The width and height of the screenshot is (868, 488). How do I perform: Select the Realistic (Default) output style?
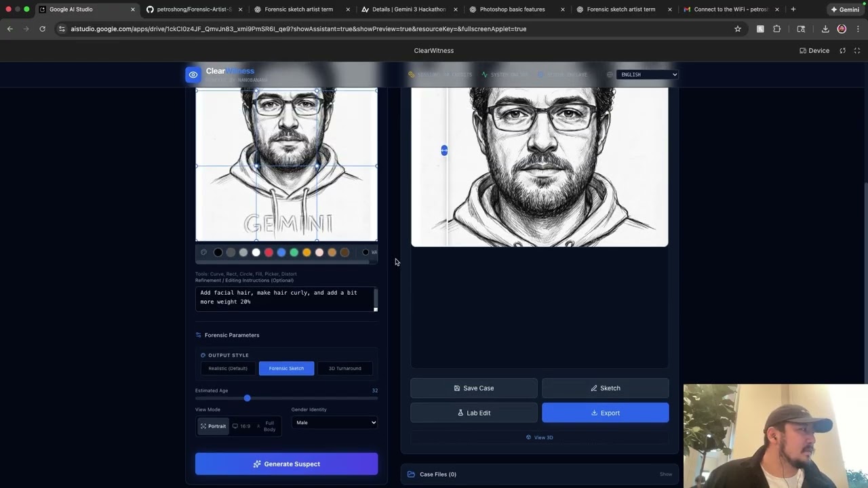click(x=228, y=368)
